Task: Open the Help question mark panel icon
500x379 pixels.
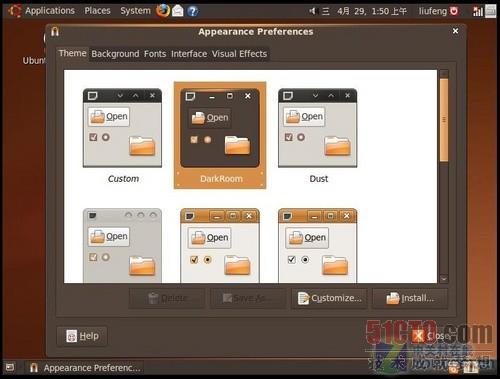Action: click(193, 11)
